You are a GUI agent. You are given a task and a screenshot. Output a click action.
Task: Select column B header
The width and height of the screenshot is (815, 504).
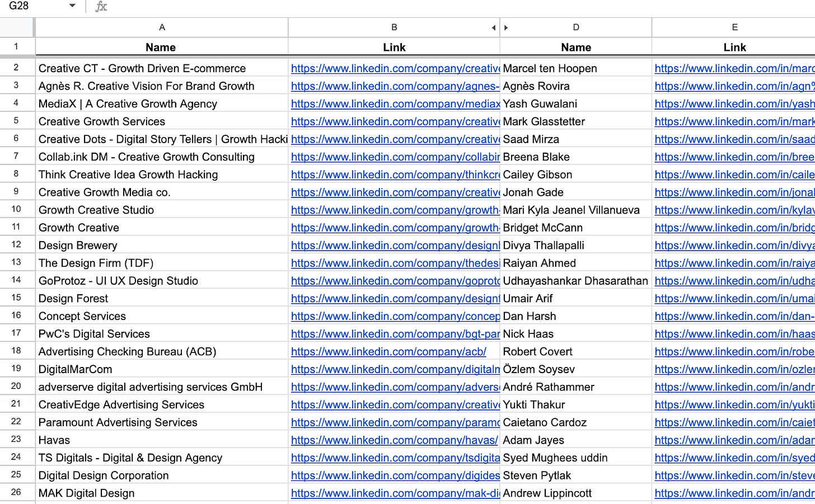(394, 27)
